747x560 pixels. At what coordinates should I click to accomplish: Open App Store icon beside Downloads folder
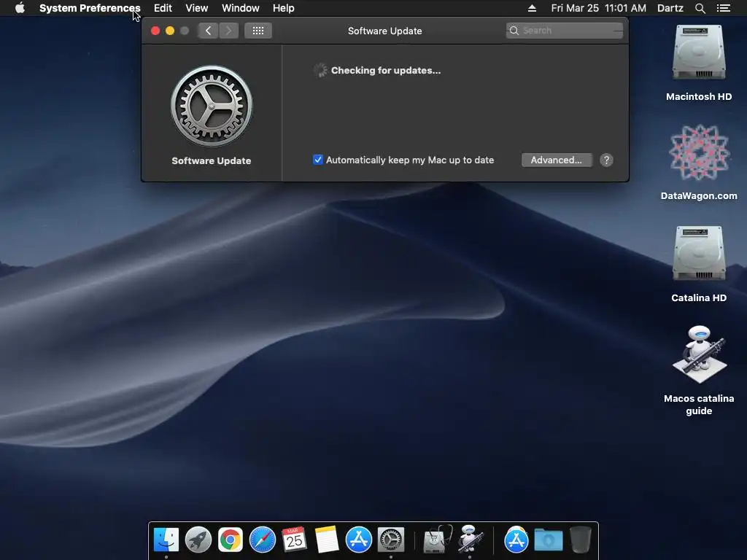[516, 540]
